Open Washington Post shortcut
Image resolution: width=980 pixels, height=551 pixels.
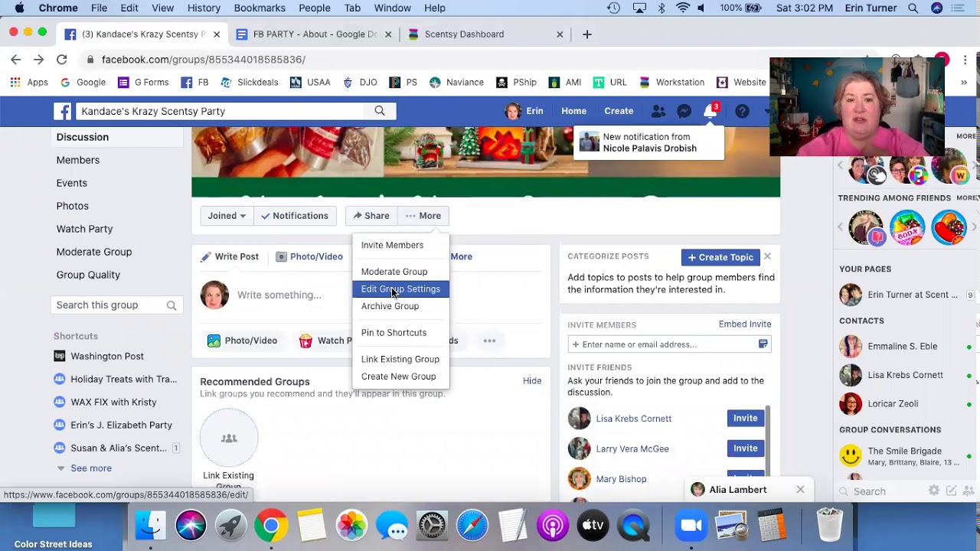pos(106,357)
